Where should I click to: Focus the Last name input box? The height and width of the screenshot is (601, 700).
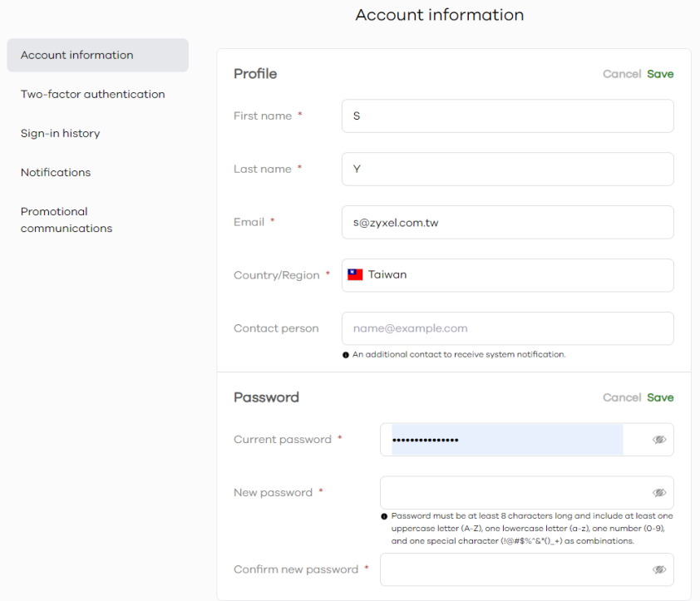(x=507, y=170)
